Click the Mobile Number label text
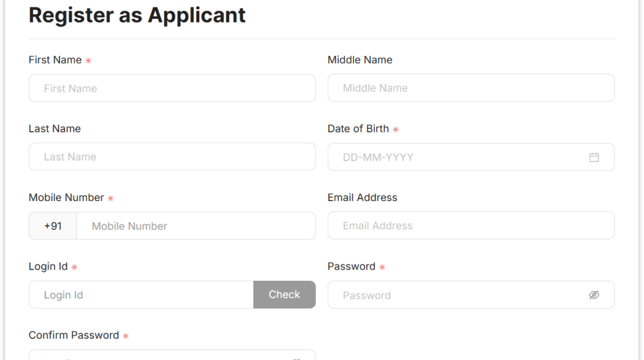644x360 pixels. (x=66, y=197)
